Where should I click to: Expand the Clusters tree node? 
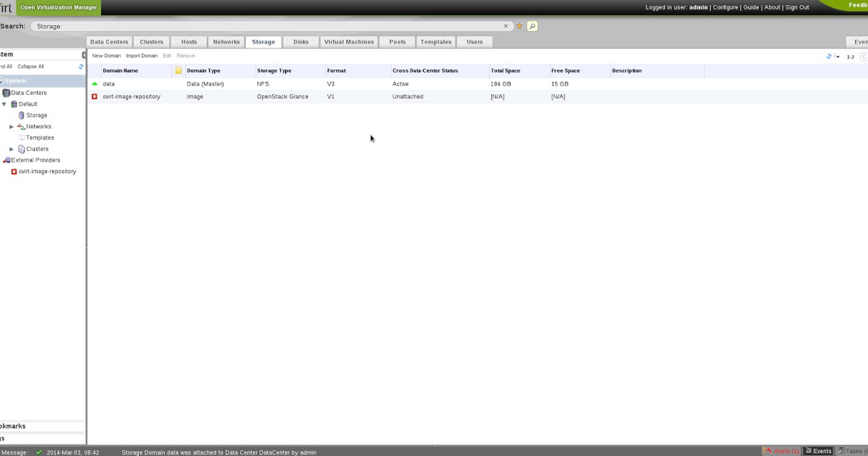pos(12,149)
